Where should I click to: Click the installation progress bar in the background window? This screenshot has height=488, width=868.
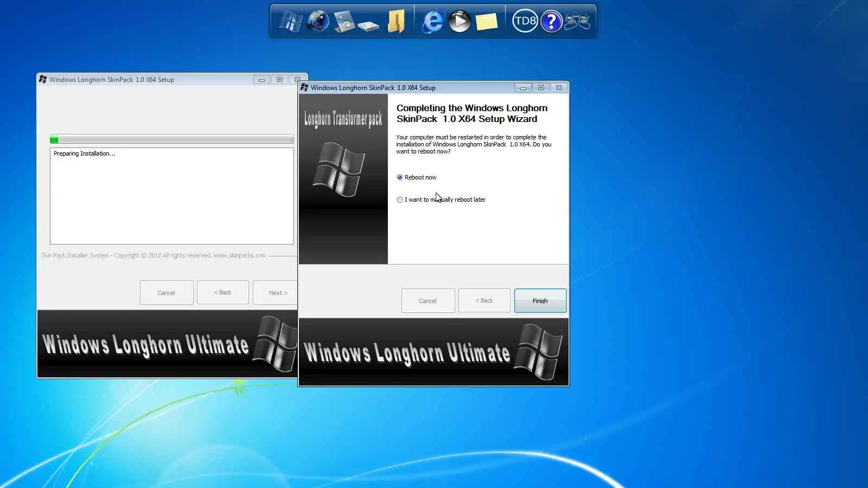click(172, 139)
